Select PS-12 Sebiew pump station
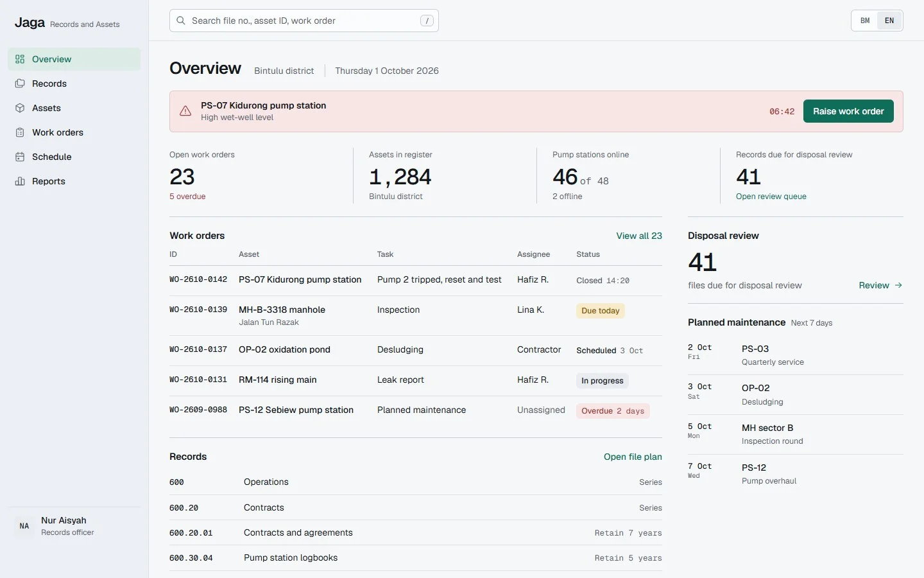Viewport: 924px width, 578px height. (x=296, y=410)
